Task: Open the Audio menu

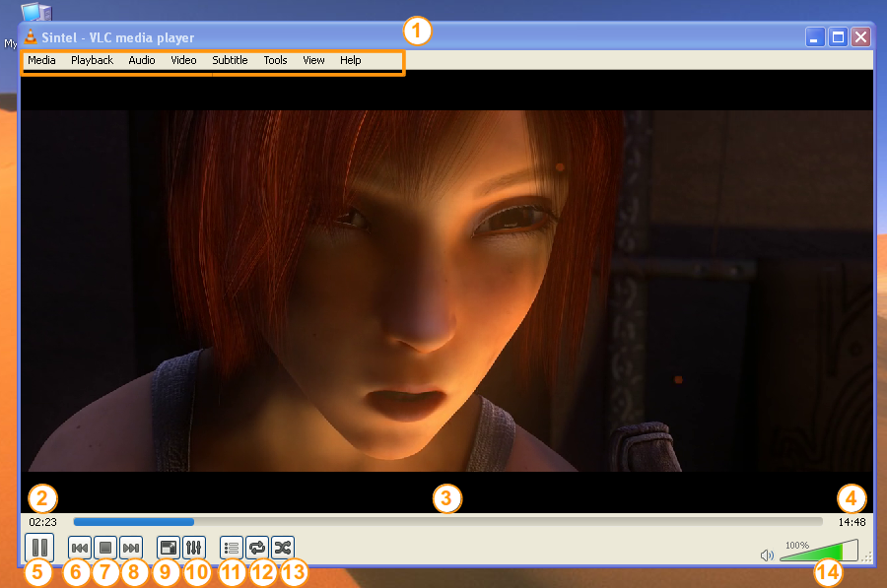Action: 141,60
